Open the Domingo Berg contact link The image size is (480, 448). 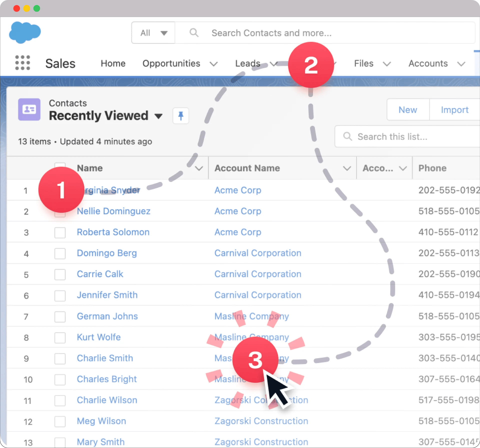pyautogui.click(x=107, y=253)
